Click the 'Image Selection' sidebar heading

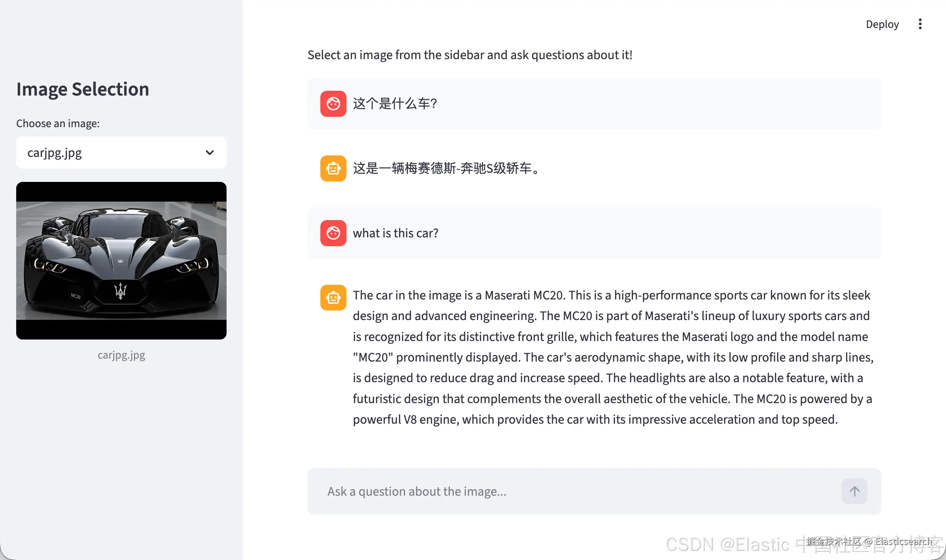(83, 89)
